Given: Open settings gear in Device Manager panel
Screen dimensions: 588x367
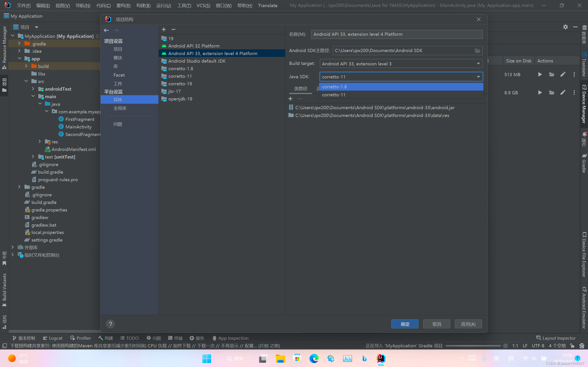Looking at the screenshot, I should [565, 27].
